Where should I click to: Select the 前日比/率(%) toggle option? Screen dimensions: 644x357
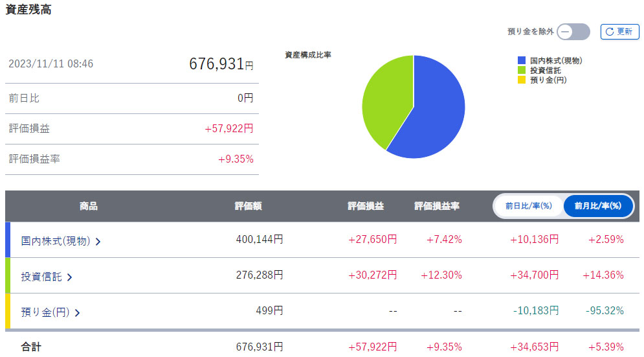pos(529,206)
